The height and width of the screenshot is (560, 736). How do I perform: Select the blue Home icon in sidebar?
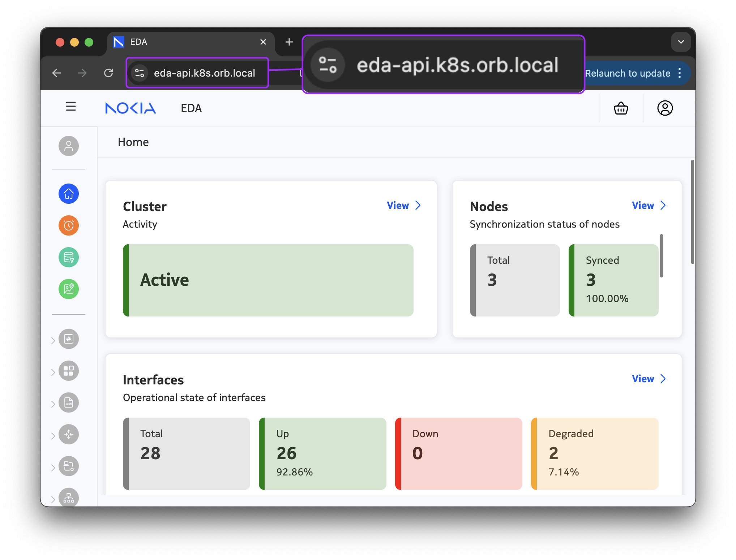click(68, 194)
